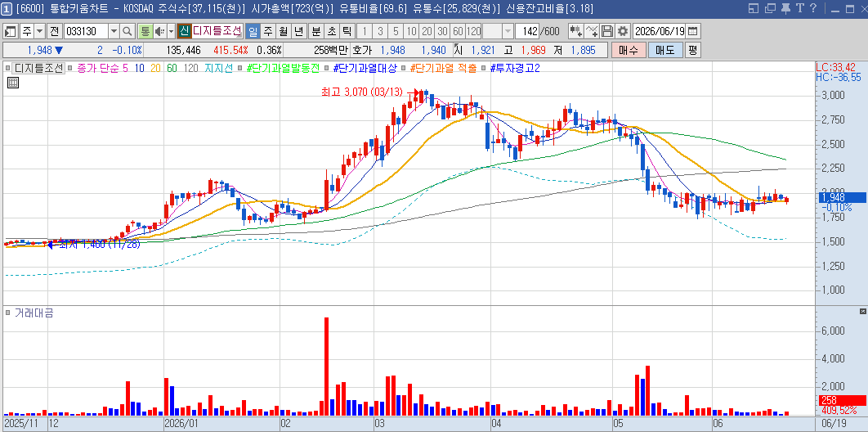This screenshot has height=432, width=868.
Task: Expand the speaker options dropdown arrow
Action: [x=171, y=31]
